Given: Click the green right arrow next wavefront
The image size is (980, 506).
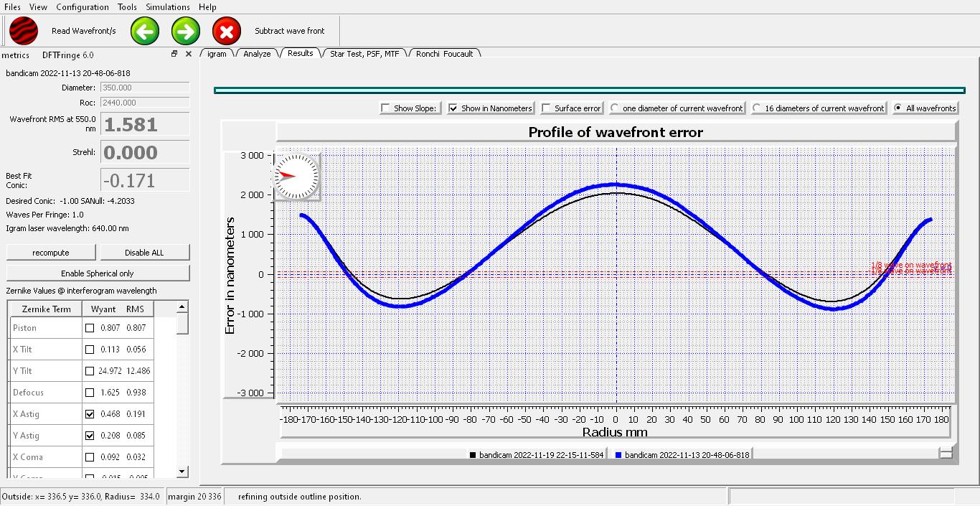Looking at the screenshot, I should [186, 32].
